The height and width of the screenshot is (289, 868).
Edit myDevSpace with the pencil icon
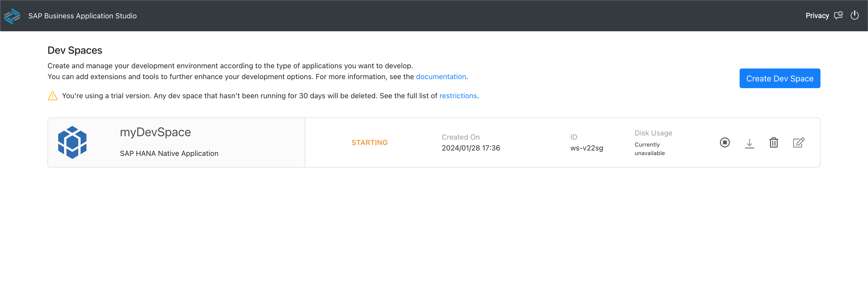799,143
